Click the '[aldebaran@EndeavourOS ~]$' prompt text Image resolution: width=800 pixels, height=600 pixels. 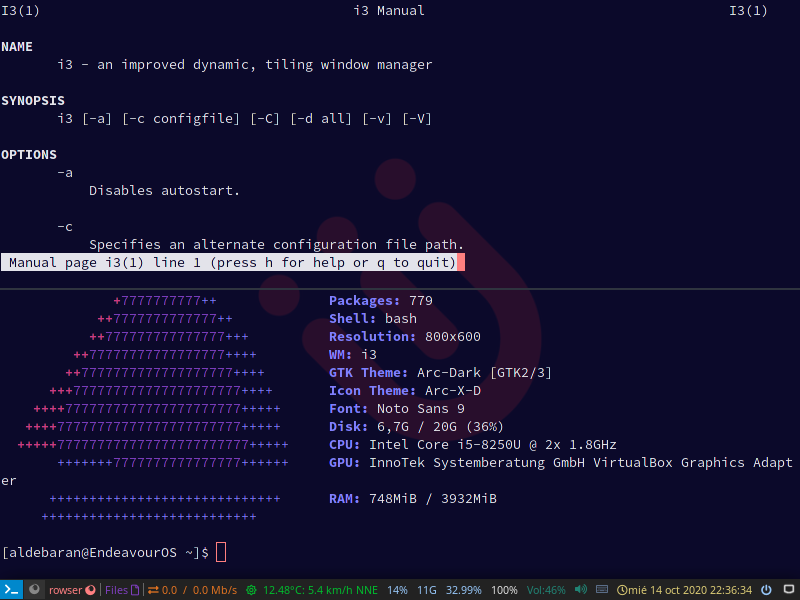106,553
